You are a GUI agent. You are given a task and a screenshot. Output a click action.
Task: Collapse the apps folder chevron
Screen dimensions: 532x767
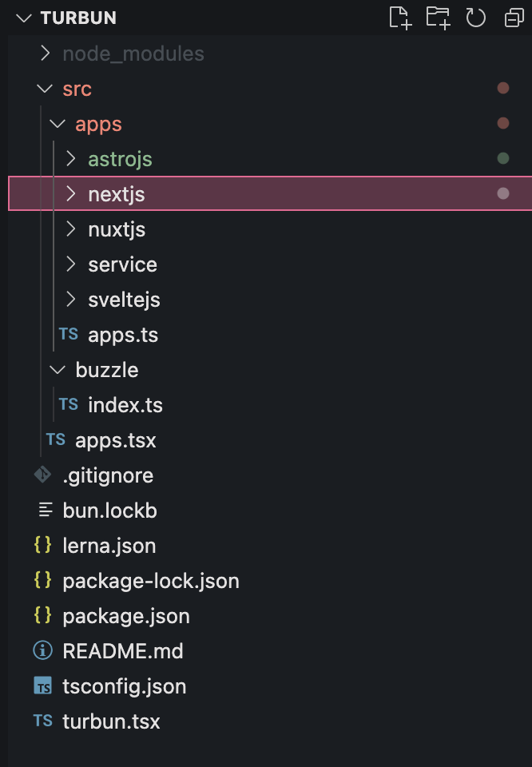pyautogui.click(x=58, y=125)
